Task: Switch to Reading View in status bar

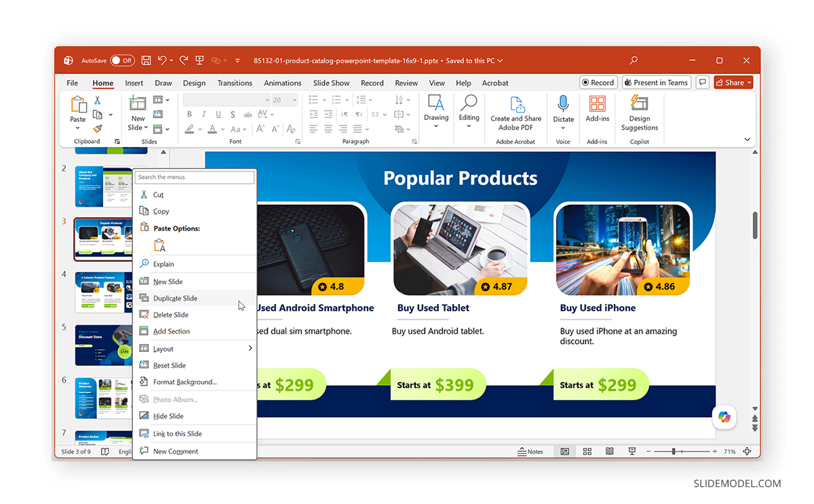Action: (x=610, y=451)
